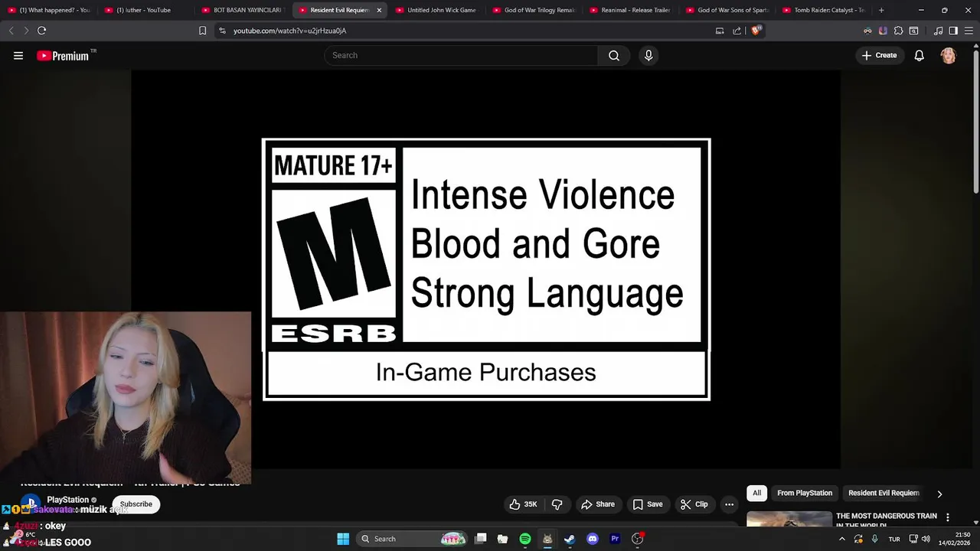Save the video to playlist
The height and width of the screenshot is (551, 980).
(x=648, y=504)
